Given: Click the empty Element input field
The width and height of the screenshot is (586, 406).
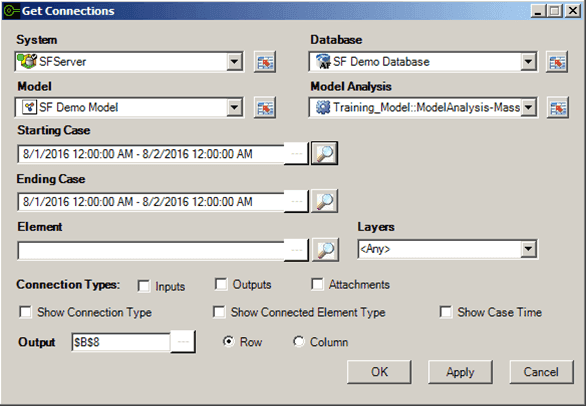Looking at the screenshot, I should click(151, 250).
